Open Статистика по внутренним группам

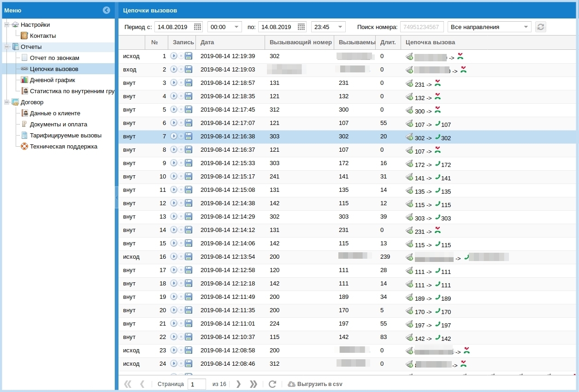pyautogui.click(x=72, y=91)
